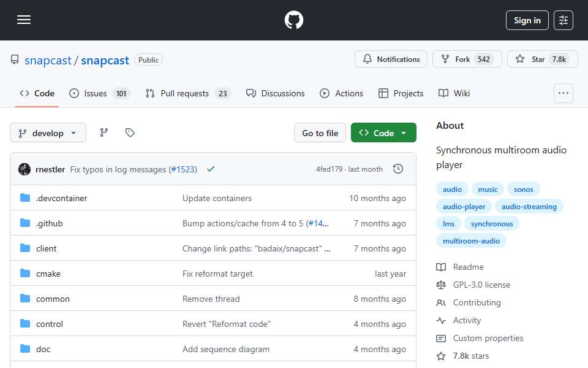Open the cmake folder
This screenshot has height=368, width=588.
pos(48,274)
